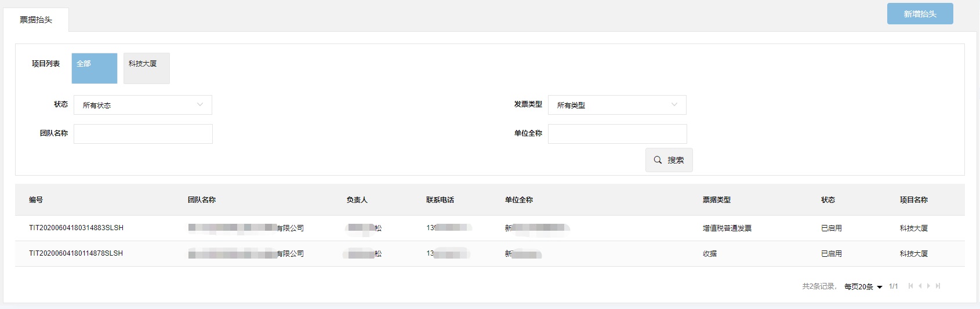Click 增值税普通发票 in the first row

pos(727,228)
